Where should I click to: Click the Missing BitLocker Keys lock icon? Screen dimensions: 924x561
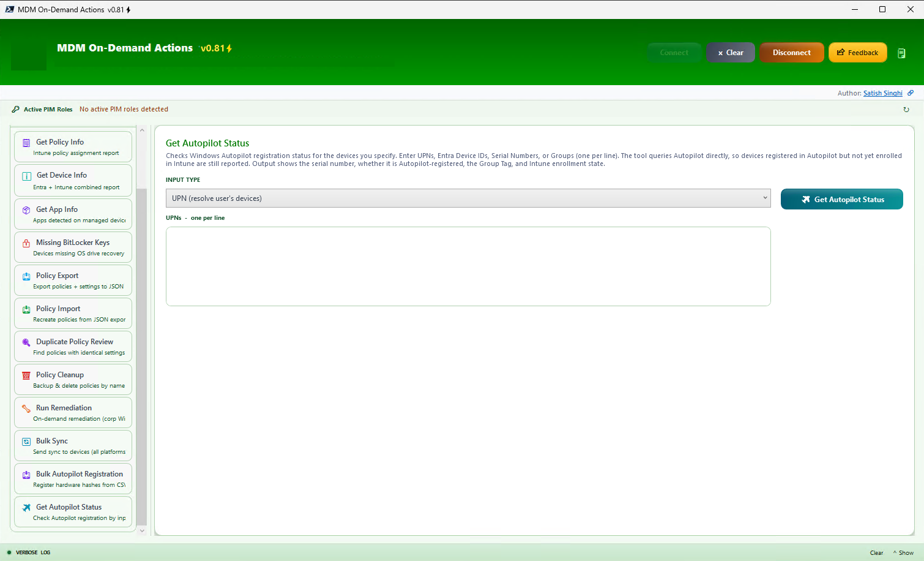pos(26,243)
